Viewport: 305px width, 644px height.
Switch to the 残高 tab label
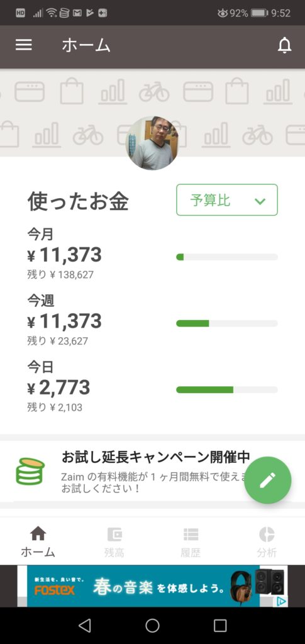[x=114, y=552]
